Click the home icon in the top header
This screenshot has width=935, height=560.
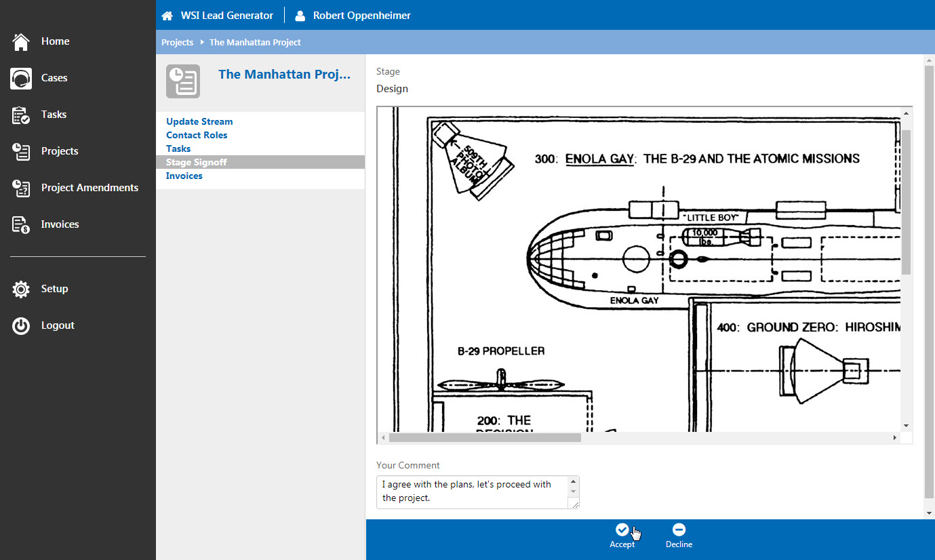point(167,16)
